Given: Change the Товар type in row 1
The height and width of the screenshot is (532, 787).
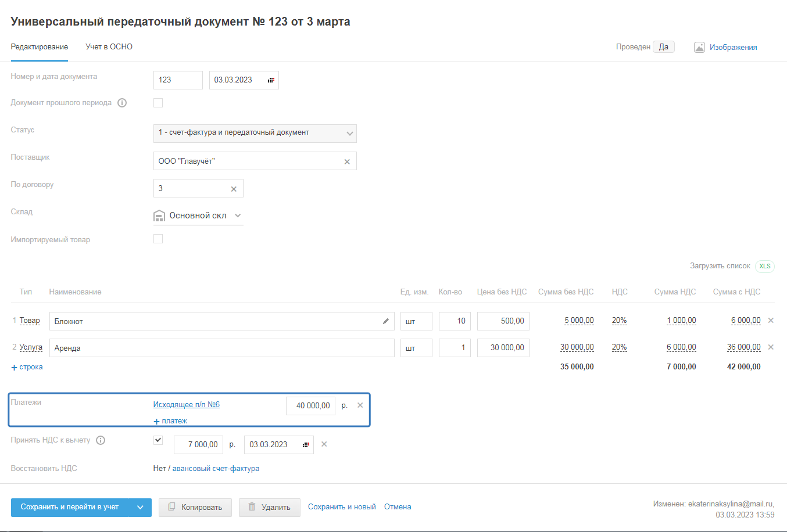Looking at the screenshot, I should coord(30,321).
